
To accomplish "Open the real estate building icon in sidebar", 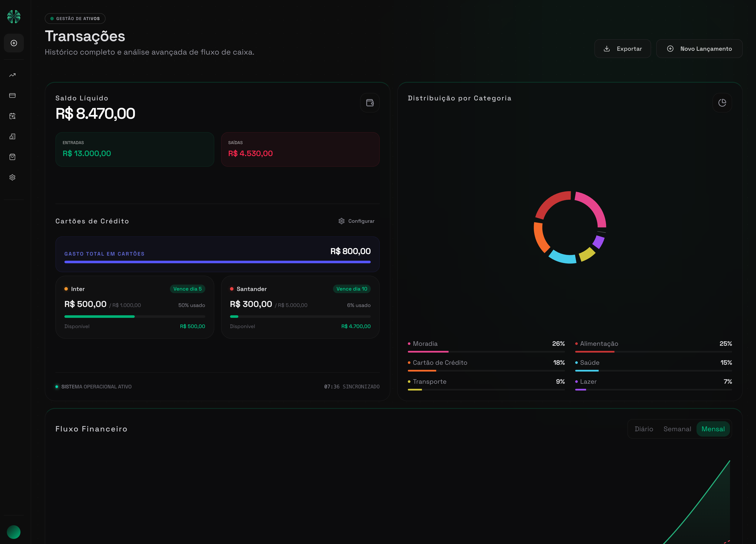I will pyautogui.click(x=13, y=136).
